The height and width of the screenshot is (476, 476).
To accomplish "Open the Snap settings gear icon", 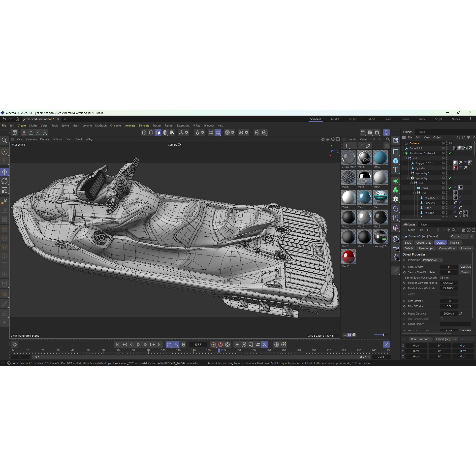I will coord(202,133).
